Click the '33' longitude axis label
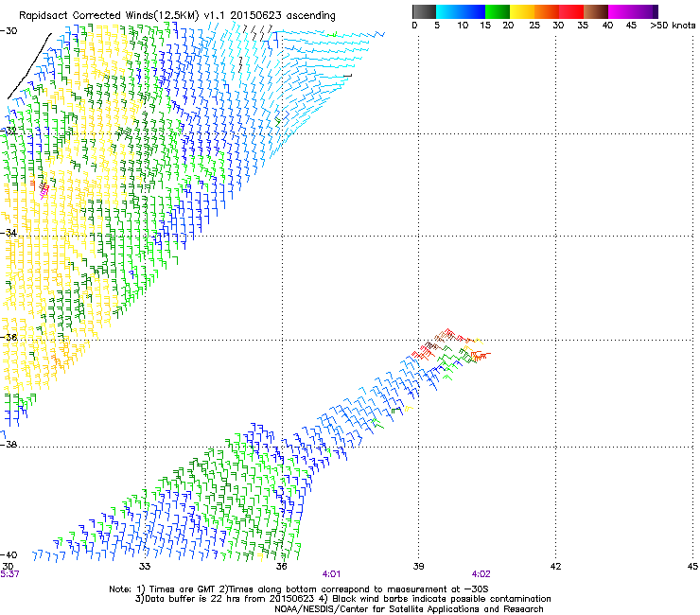This screenshot has width=700, height=615. (145, 567)
